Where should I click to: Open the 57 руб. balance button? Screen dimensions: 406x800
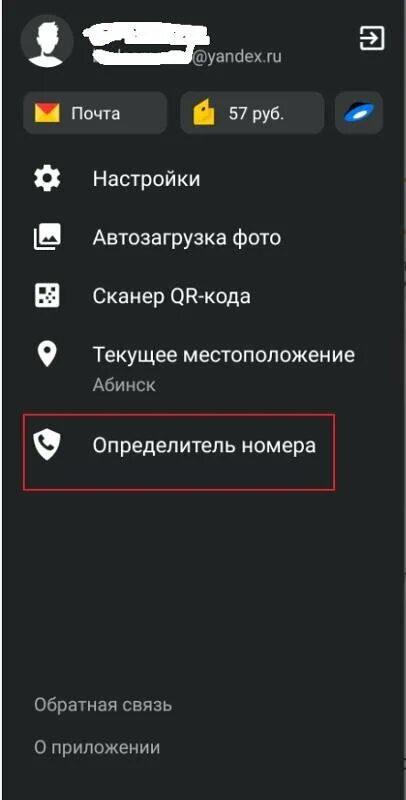tap(252, 113)
